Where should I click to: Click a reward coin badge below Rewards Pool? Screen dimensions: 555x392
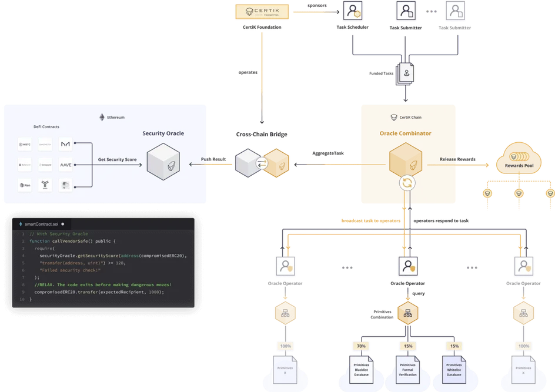(x=487, y=193)
